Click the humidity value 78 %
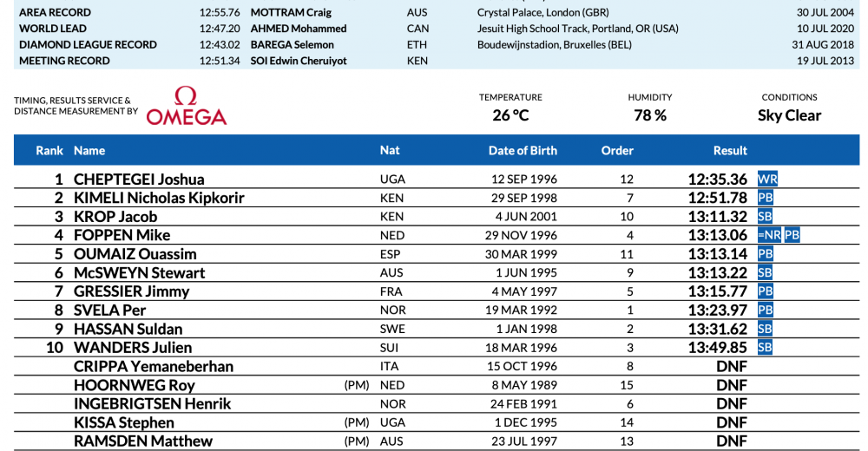 tap(650, 115)
